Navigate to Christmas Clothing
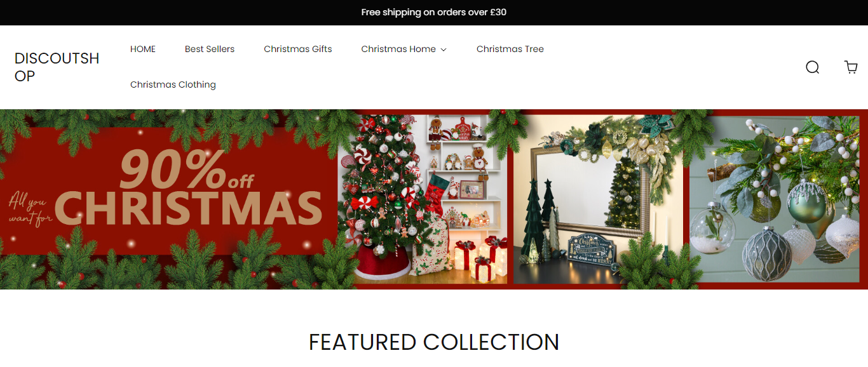 tap(173, 84)
